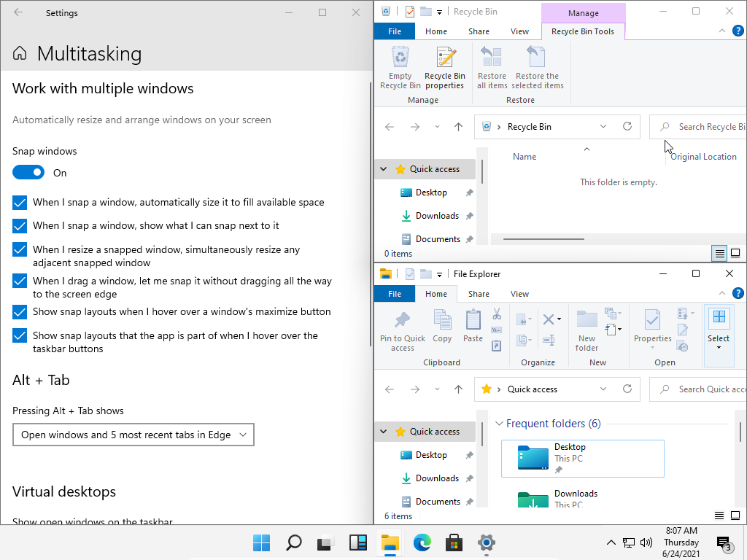Switch to View tab in File Explorer window
This screenshot has height=560, width=747.
519,294
